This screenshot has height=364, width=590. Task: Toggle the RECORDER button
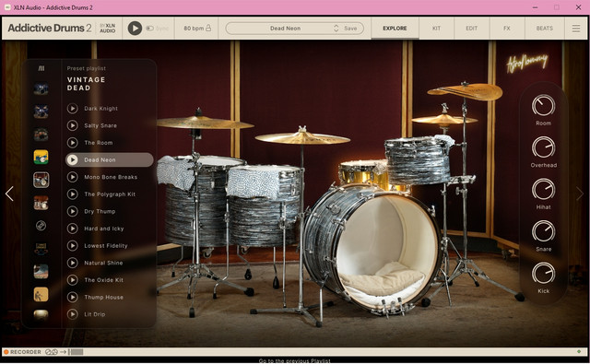click(22, 352)
